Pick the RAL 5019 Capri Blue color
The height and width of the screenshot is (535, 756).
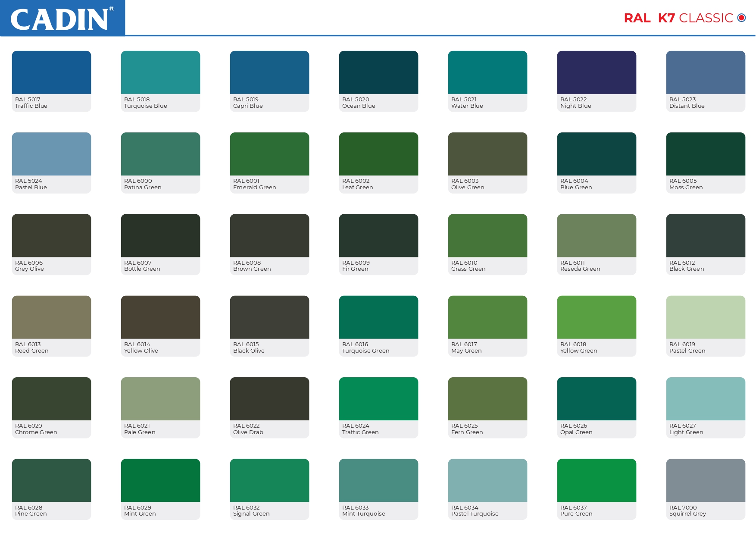pyautogui.click(x=269, y=72)
